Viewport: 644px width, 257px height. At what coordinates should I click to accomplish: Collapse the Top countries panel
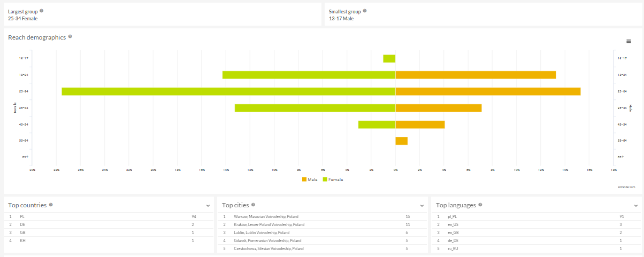tap(208, 205)
